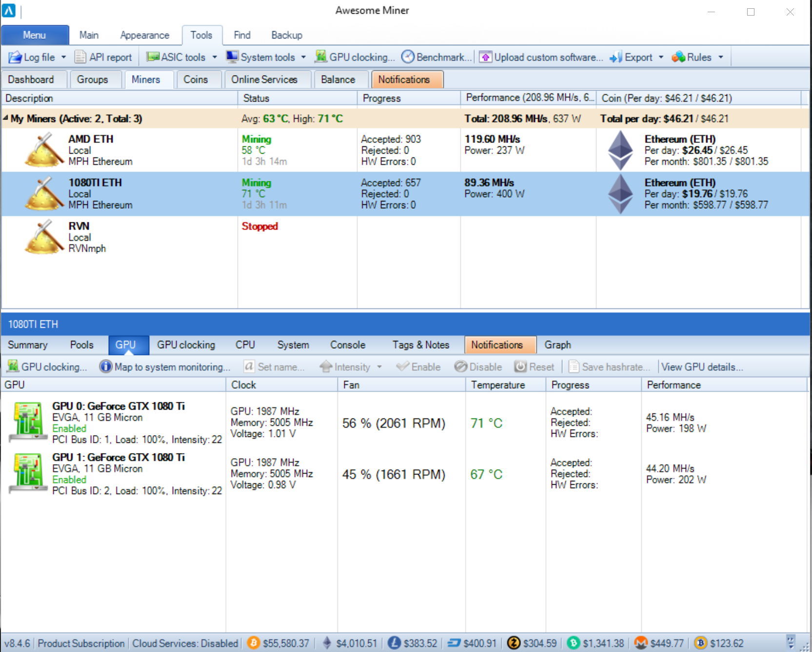Click the Benchmark gauge icon
Image resolution: width=812 pixels, height=652 pixels.
click(408, 57)
